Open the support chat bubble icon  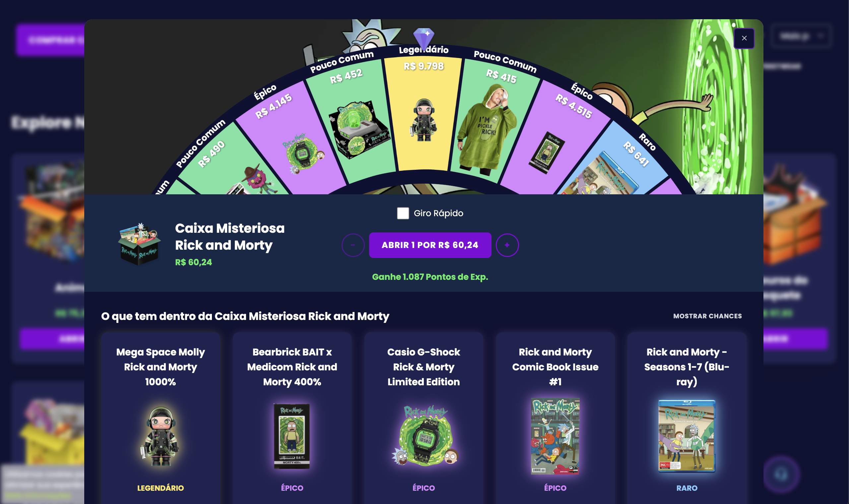(781, 474)
